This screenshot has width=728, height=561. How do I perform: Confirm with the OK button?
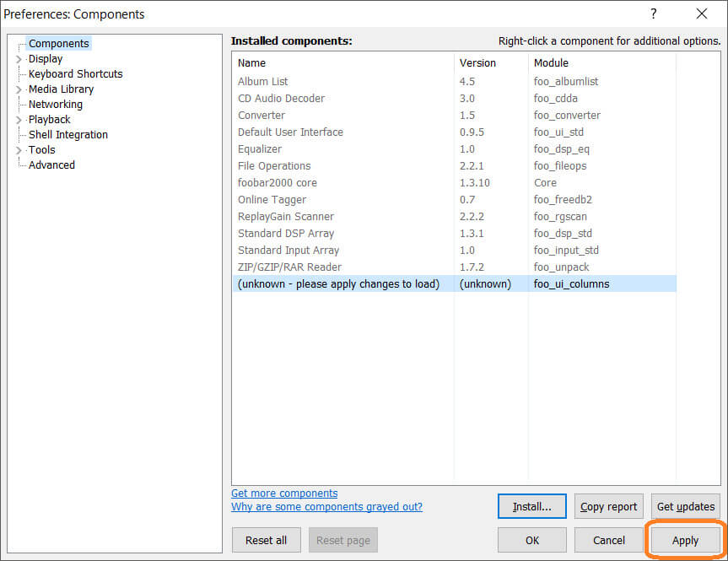click(532, 540)
